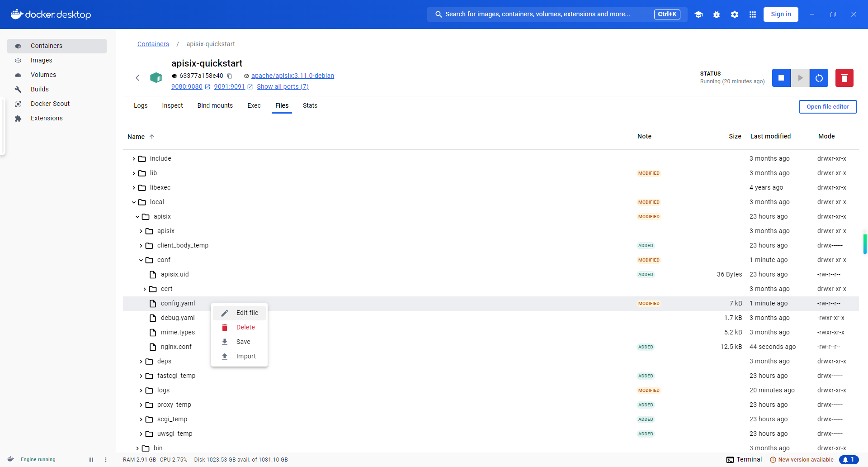
Task: Select the mime.types file row
Action: (x=491, y=333)
